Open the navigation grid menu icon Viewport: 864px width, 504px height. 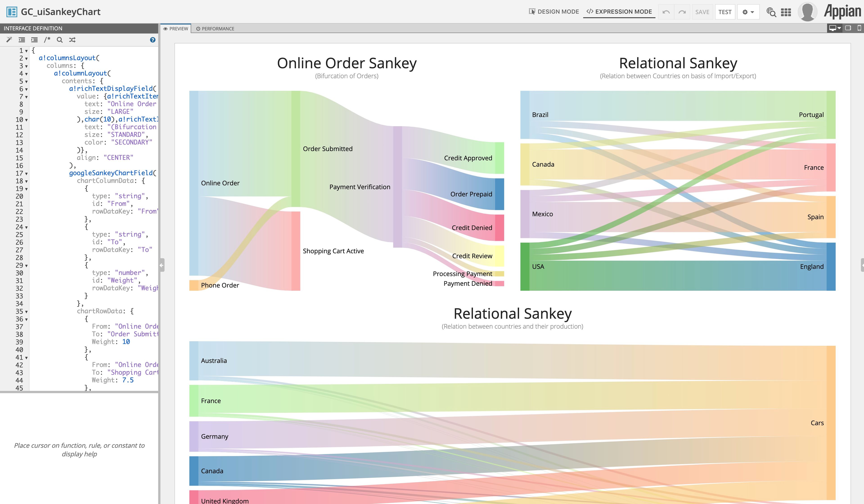[x=786, y=12]
